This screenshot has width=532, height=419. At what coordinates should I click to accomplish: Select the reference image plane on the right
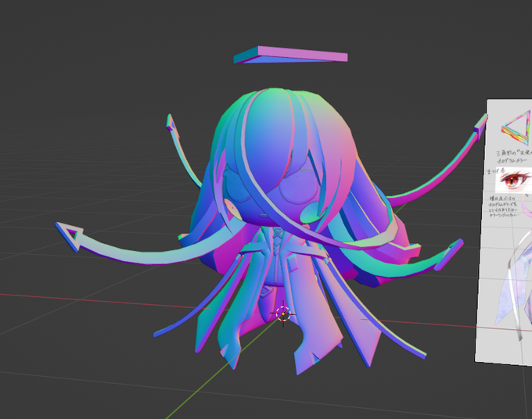[x=505, y=232]
